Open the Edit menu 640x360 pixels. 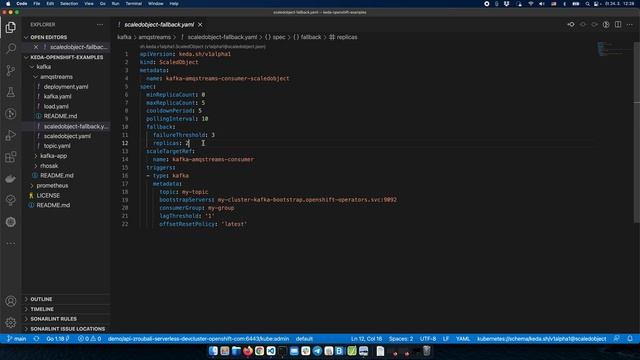50,4
